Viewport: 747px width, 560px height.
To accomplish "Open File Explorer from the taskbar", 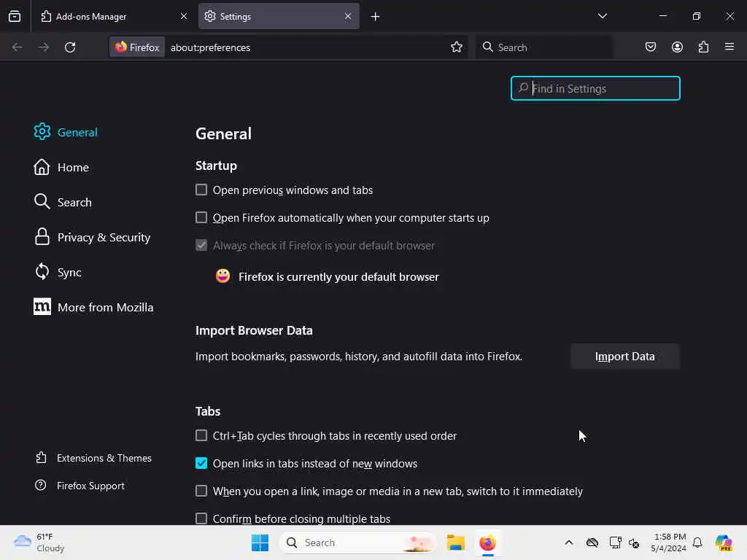I will (x=455, y=542).
